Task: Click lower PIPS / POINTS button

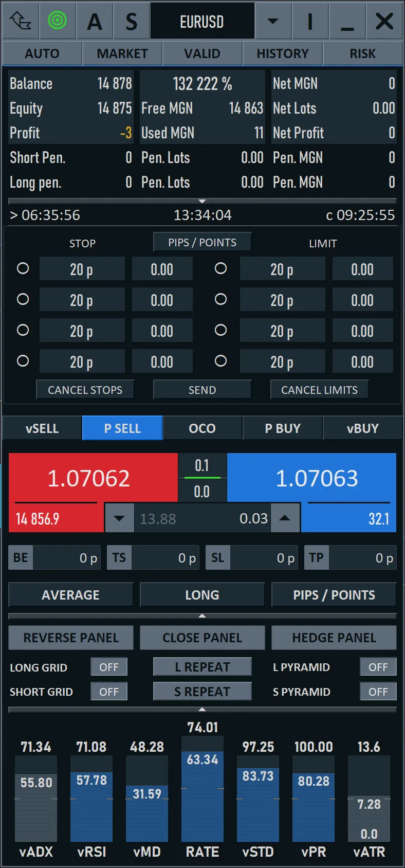Action: [x=334, y=595]
